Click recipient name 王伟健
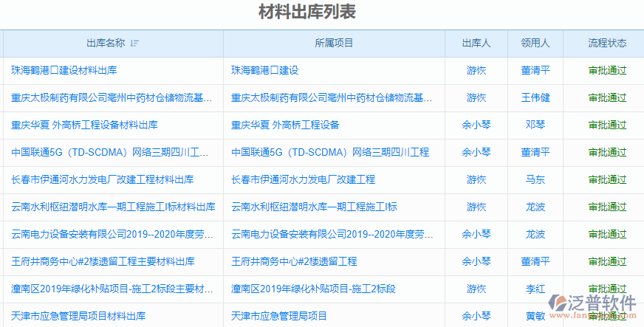 535,98
